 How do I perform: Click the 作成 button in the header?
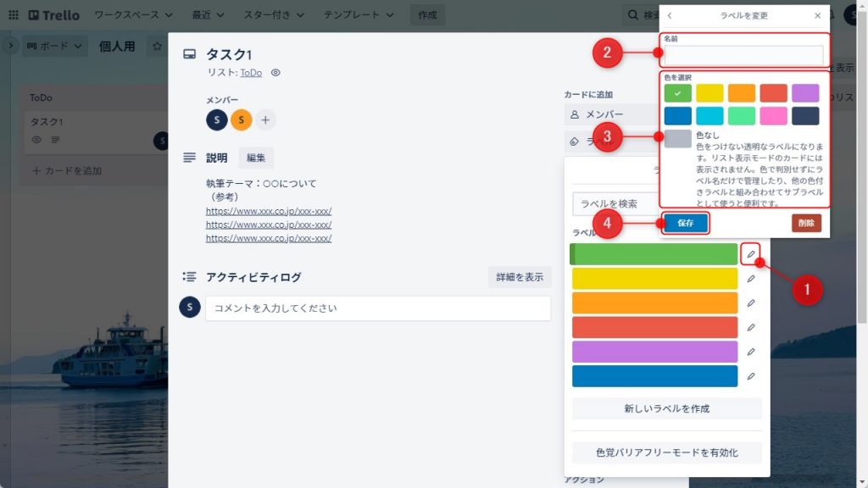[x=427, y=15]
